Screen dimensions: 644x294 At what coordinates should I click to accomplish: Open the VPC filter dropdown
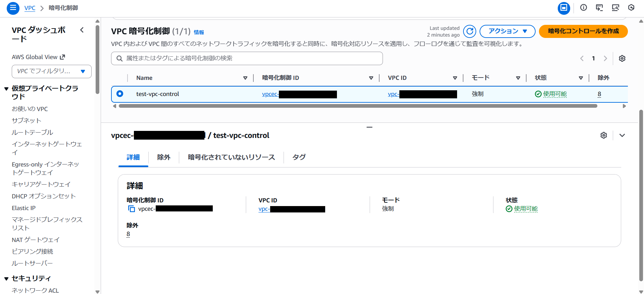pyautogui.click(x=52, y=71)
